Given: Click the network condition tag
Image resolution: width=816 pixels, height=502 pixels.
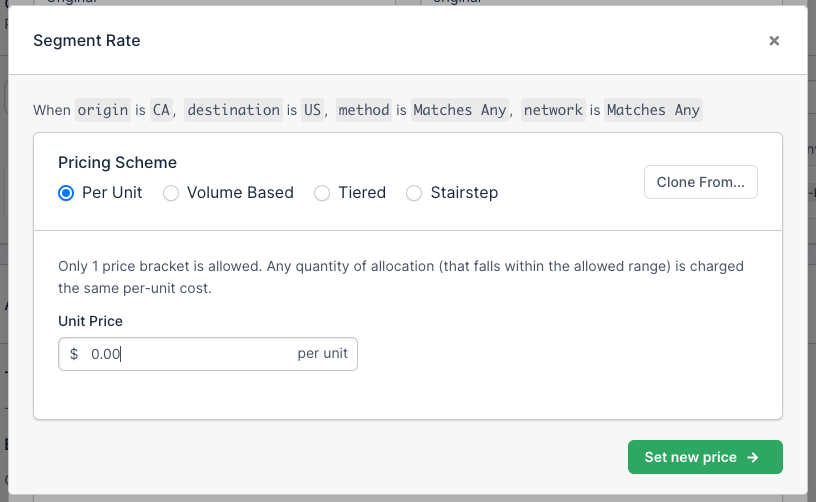Looking at the screenshot, I should [552, 110].
